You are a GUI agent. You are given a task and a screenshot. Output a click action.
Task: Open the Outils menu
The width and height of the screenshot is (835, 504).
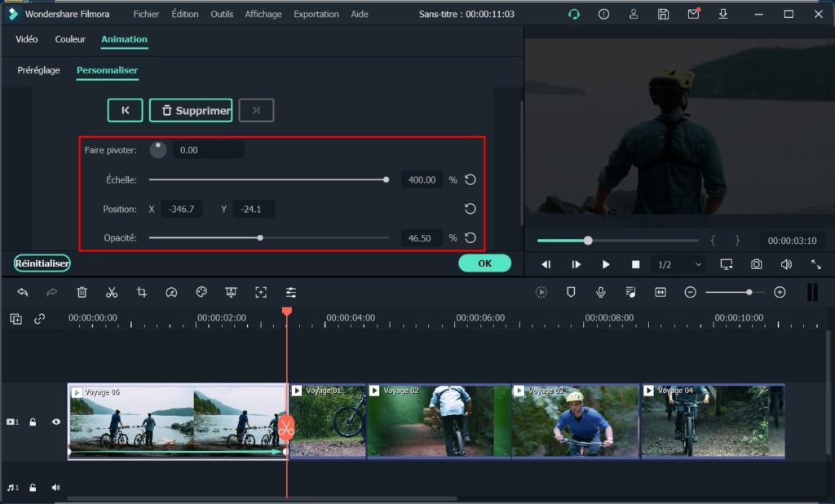[x=222, y=15]
